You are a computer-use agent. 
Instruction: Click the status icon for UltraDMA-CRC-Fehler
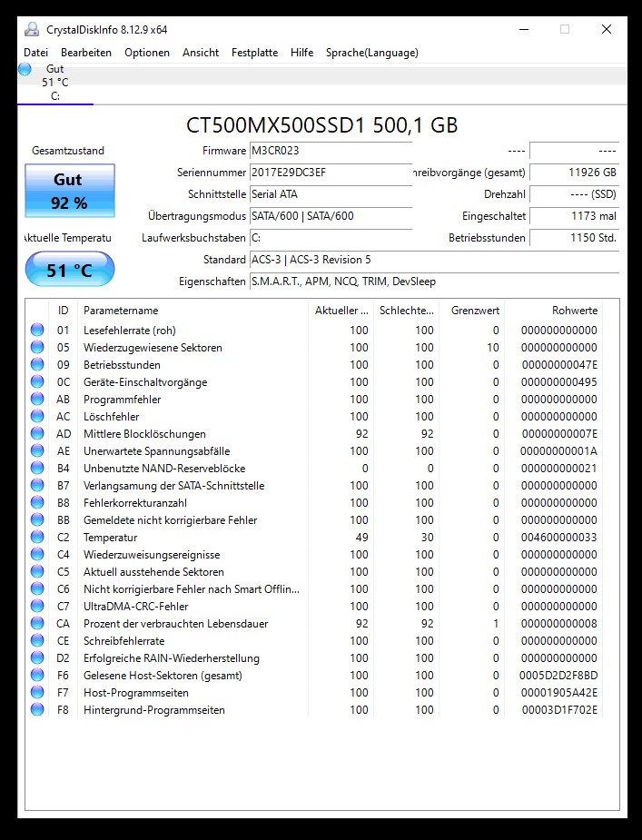tap(37, 606)
